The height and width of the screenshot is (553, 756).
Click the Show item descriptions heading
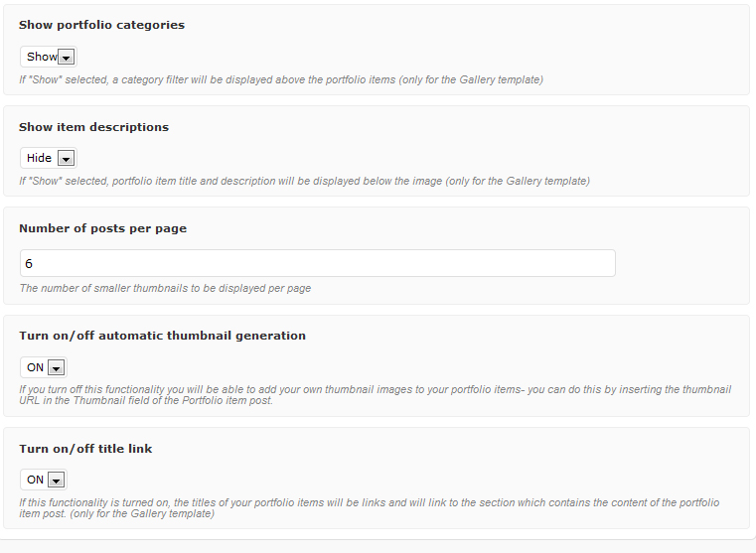point(93,127)
